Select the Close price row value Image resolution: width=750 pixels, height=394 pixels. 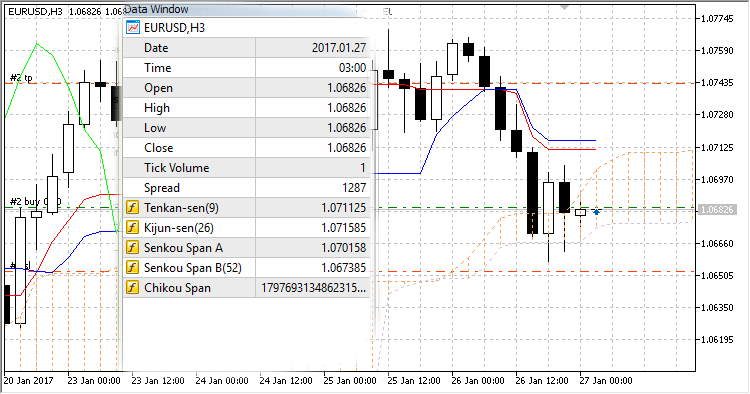346,148
